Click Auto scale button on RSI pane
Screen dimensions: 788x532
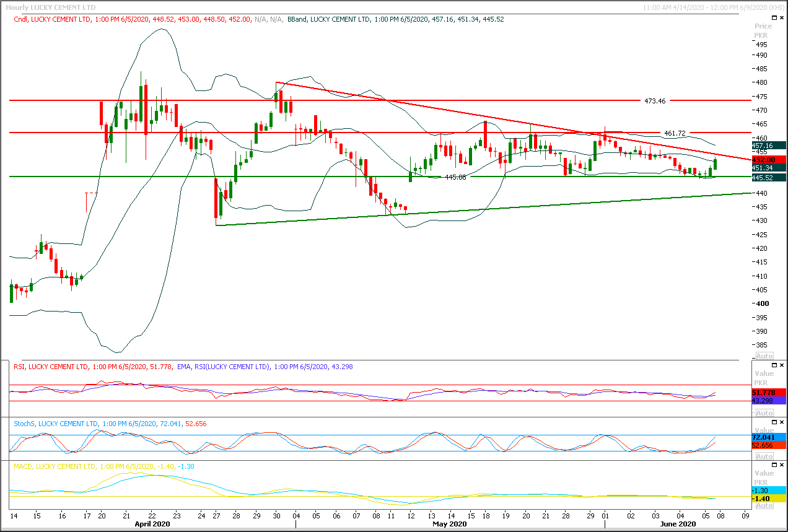click(764, 412)
